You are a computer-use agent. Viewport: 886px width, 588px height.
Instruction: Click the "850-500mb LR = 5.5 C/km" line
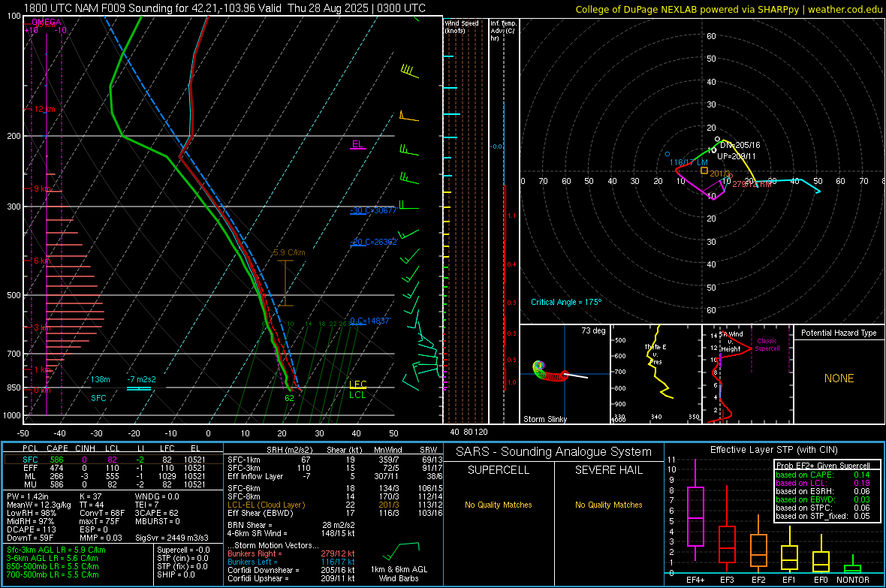(x=53, y=566)
